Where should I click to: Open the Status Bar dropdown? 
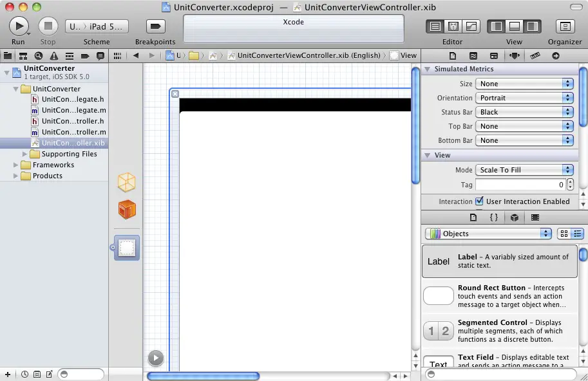pyautogui.click(x=524, y=112)
